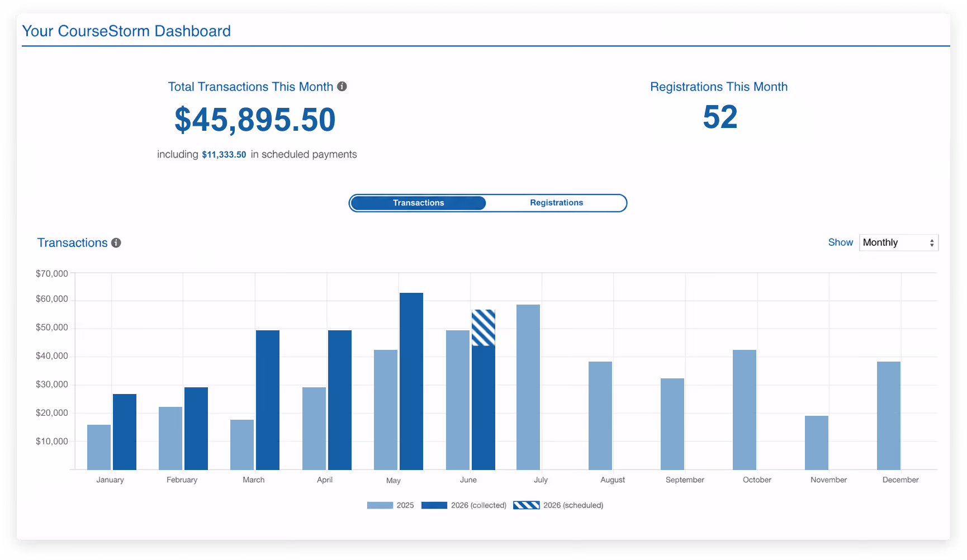
Task: Click info icon beside Total Transactions This Month
Action: [342, 87]
